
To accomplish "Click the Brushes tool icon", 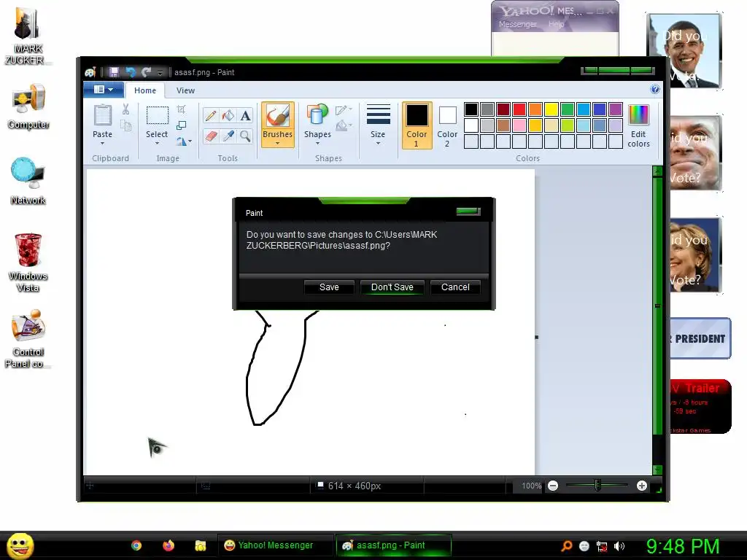I will [277, 116].
